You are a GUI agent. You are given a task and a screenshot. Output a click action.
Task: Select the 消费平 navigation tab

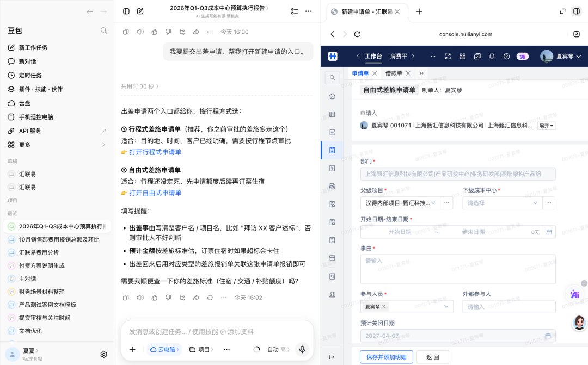[398, 56]
